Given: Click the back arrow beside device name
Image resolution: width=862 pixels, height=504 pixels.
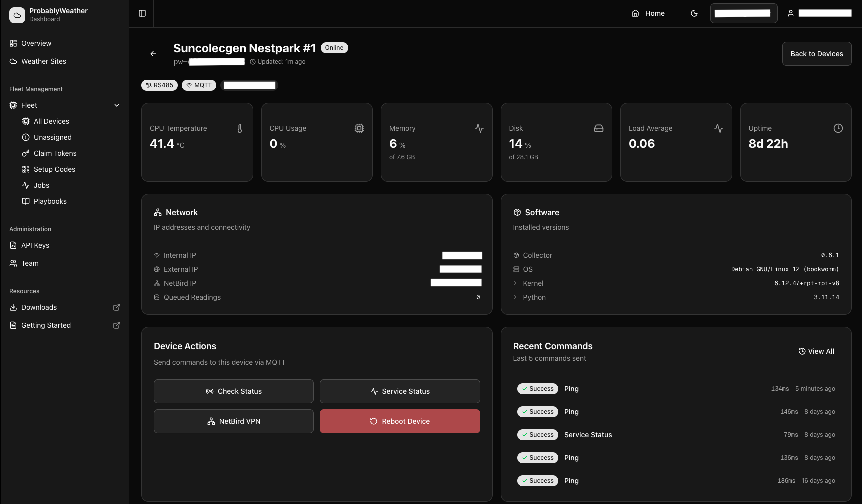Looking at the screenshot, I should coord(153,54).
